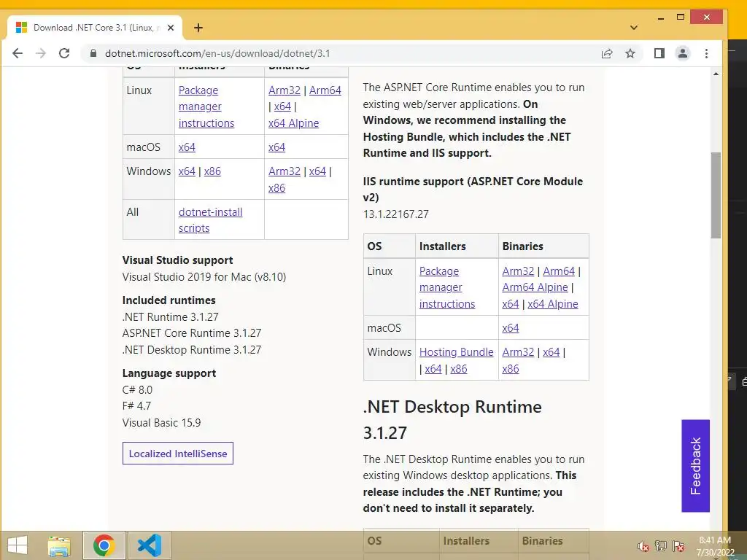The height and width of the screenshot is (560, 747).
Task: Download ASP.NET Runtime Linux Arm32 binaries
Action: click(x=518, y=271)
